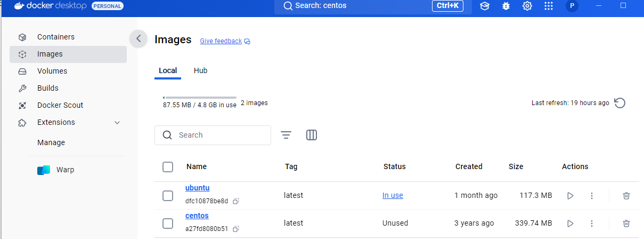This screenshot has width=644, height=239.
Task: Run the ubuntu image with play icon
Action: point(570,196)
